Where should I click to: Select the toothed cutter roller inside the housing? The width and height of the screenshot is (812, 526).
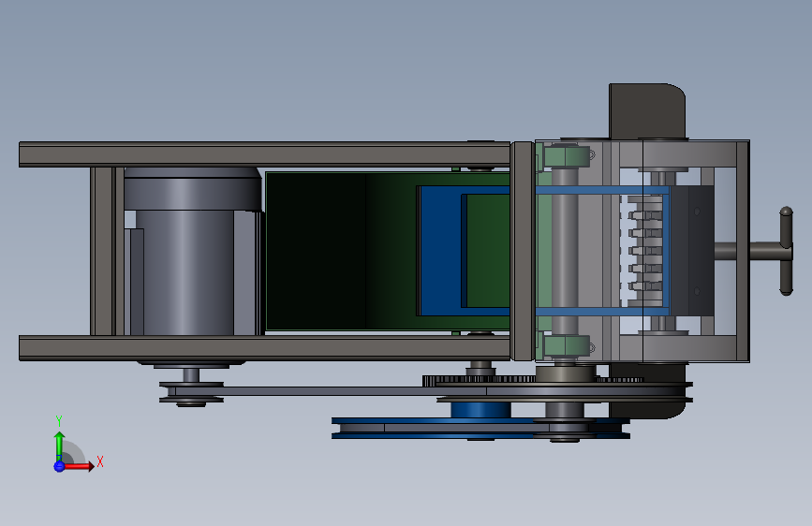coord(645,251)
